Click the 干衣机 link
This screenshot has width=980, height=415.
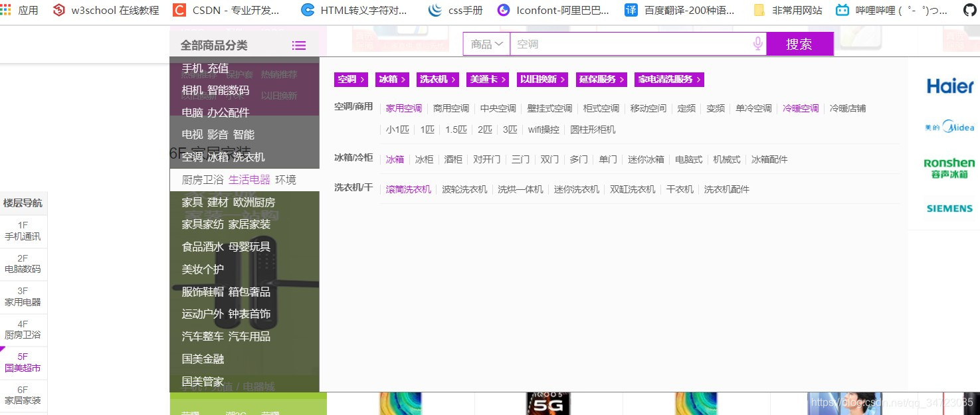click(x=680, y=189)
